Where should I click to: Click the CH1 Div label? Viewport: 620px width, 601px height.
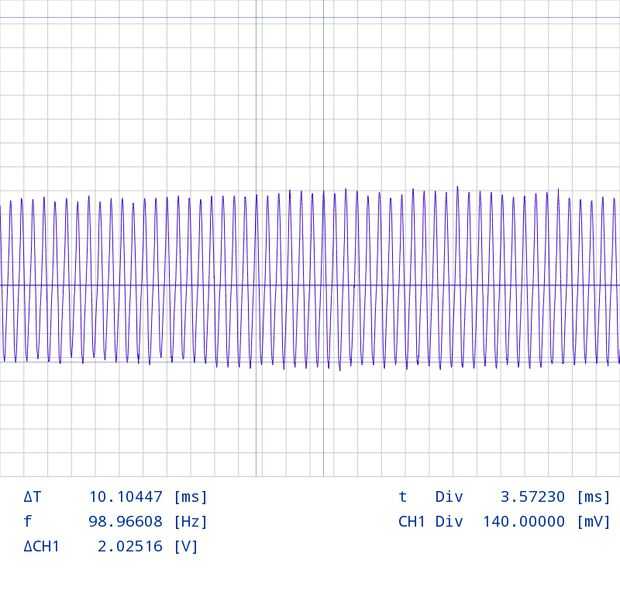click(431, 522)
